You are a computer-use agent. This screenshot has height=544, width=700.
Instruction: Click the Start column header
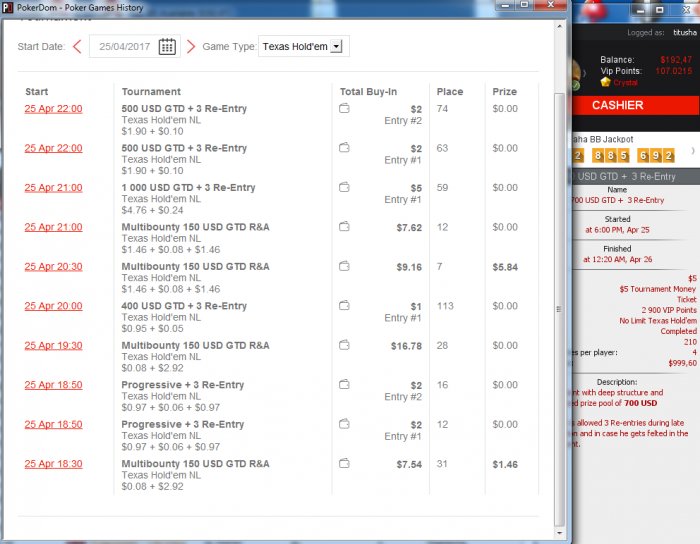point(37,92)
